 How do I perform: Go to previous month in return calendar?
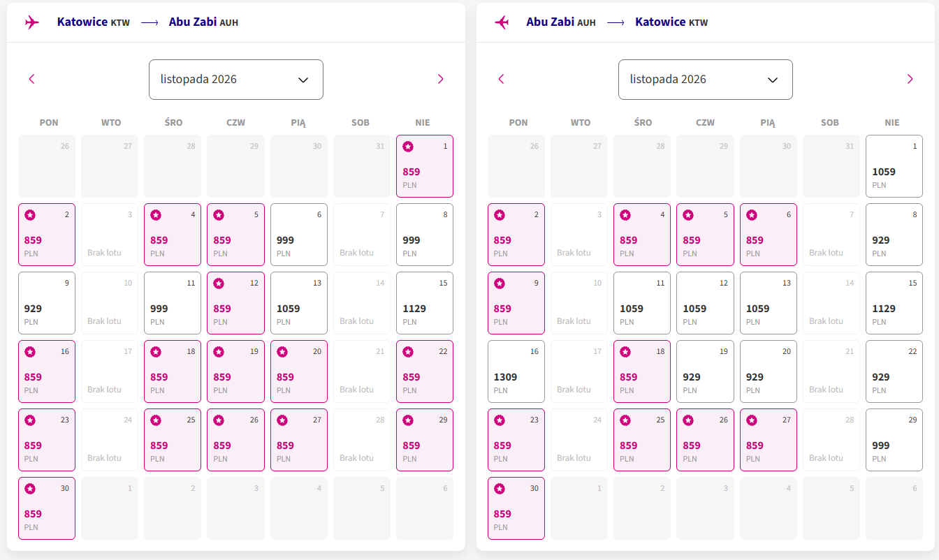[x=501, y=79]
